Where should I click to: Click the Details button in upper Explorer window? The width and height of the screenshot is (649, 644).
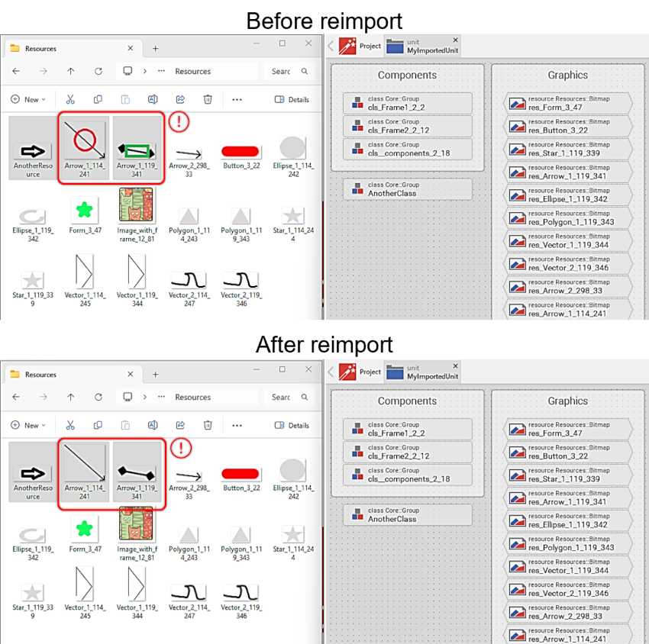(292, 99)
